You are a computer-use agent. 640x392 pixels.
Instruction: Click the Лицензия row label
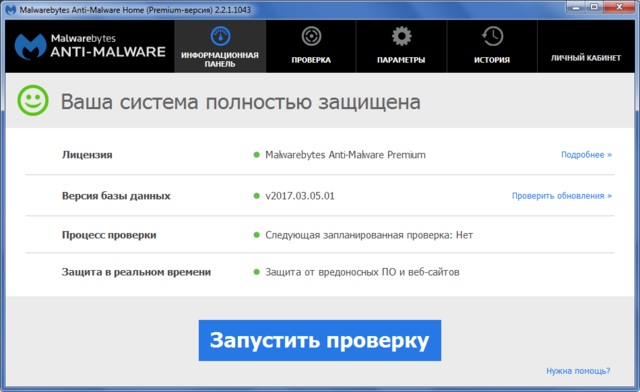pos(87,155)
